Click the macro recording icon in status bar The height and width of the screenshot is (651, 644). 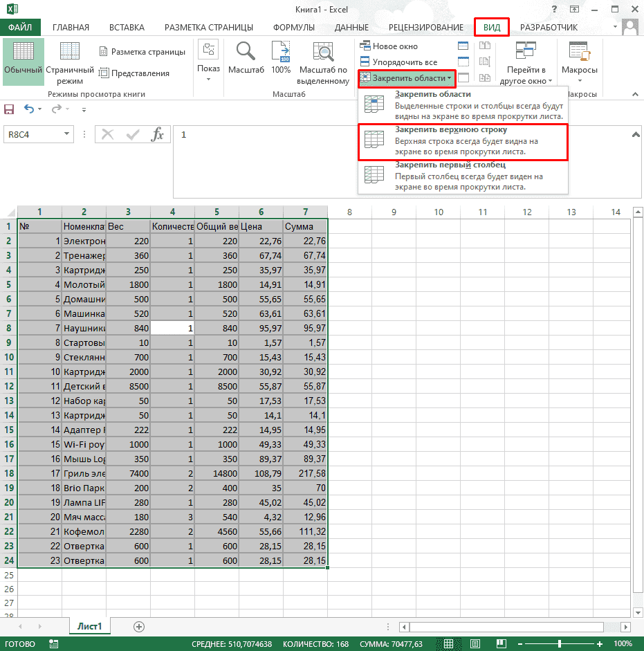(x=53, y=644)
